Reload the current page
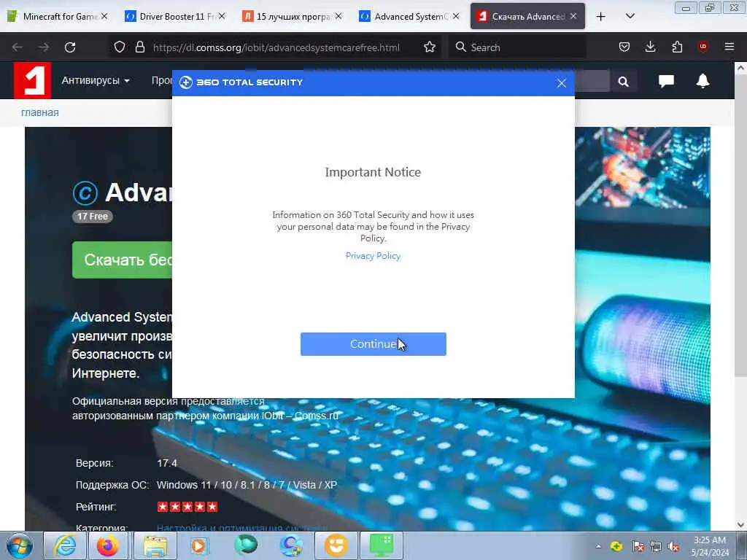Viewport: 747px width, 560px height. (x=70, y=47)
